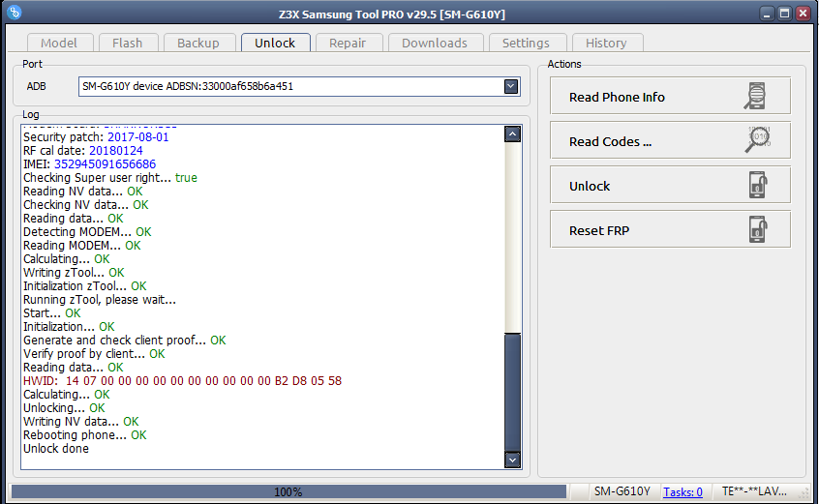Image resolution: width=819 pixels, height=504 pixels.
Task: Click the 'Rebooting phone... OK' log line
Action: tap(84, 435)
